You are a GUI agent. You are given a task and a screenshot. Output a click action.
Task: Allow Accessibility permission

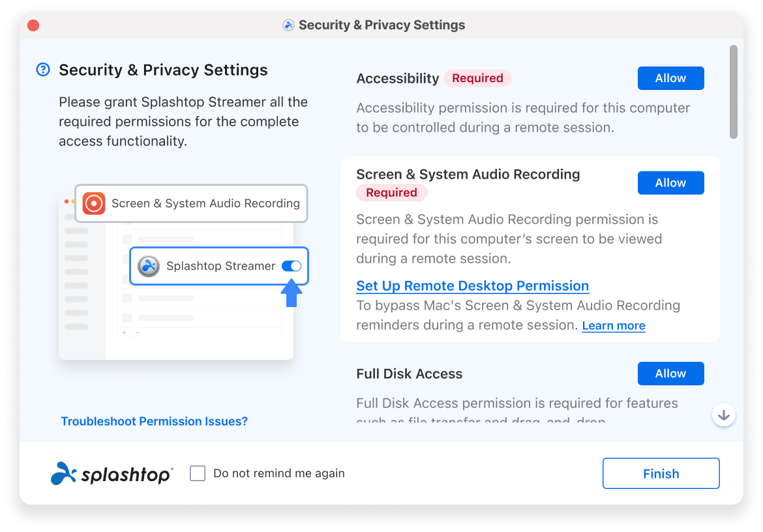coord(670,78)
